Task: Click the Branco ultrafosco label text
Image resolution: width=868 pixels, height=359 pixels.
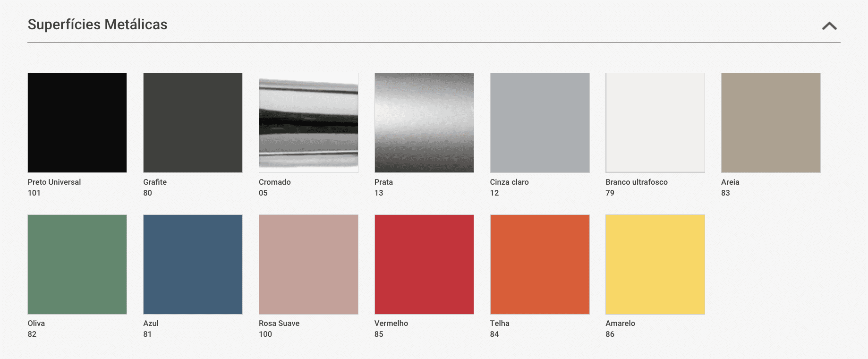Action: click(636, 182)
